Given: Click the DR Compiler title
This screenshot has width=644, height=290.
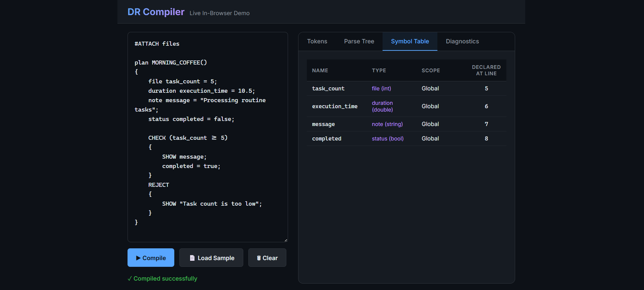Looking at the screenshot, I should [156, 12].
